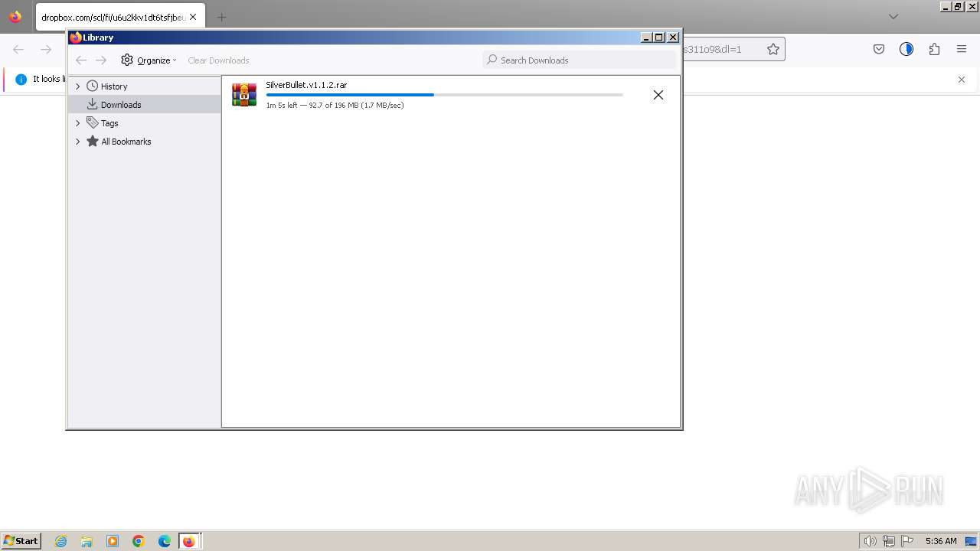Open network tray icon

(x=889, y=541)
